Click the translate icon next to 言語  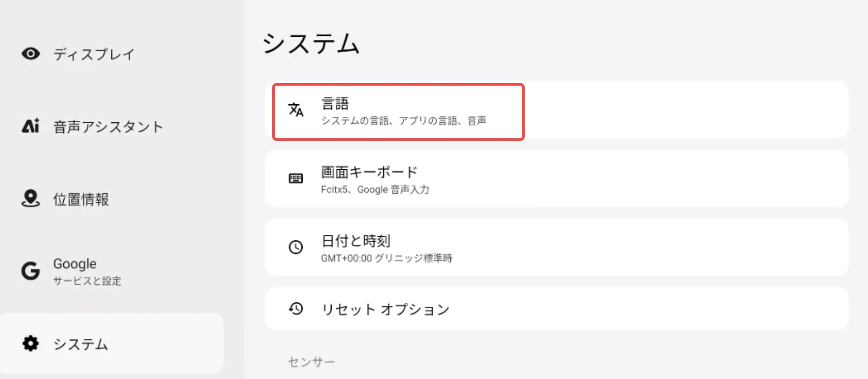pos(296,110)
